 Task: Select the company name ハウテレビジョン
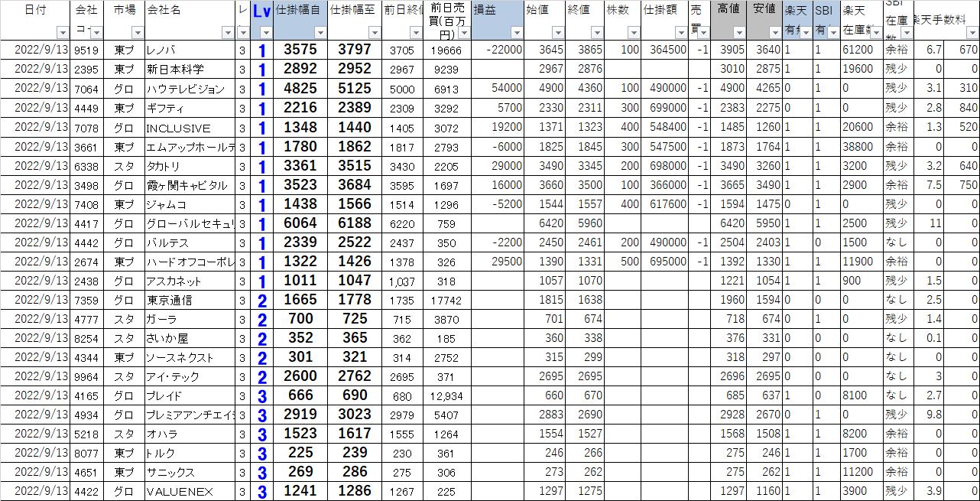tap(187, 88)
